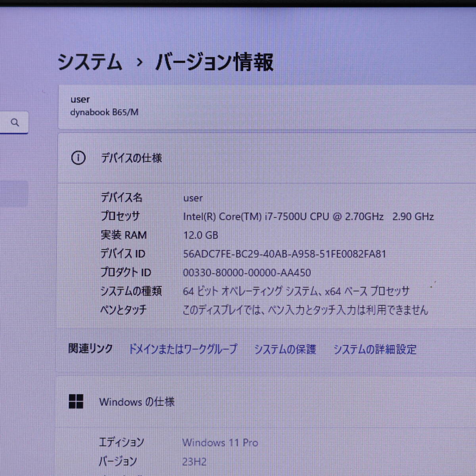Screen dimensions: 476x476
Task: Select processor value Intel(R) Core(TM) i7-7500U
Action: point(308,217)
